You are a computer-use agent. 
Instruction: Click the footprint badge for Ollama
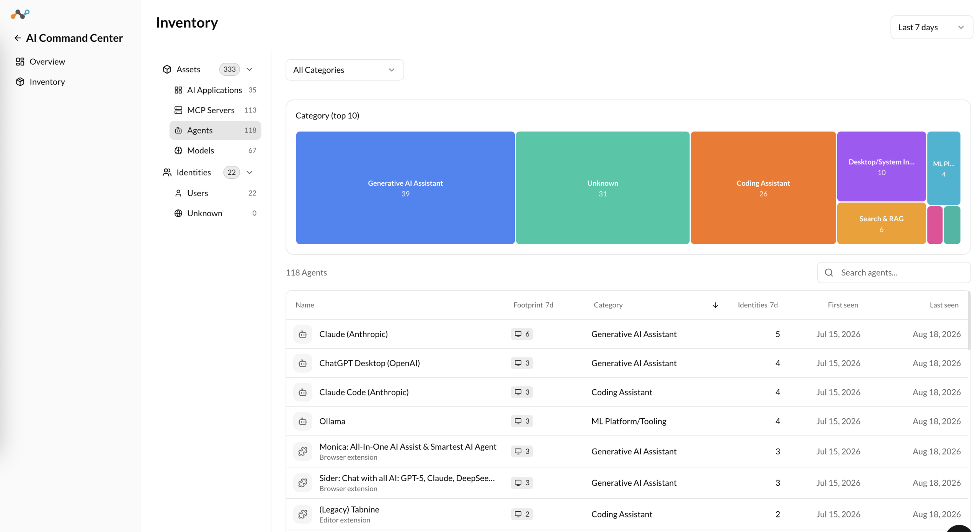tap(521, 421)
